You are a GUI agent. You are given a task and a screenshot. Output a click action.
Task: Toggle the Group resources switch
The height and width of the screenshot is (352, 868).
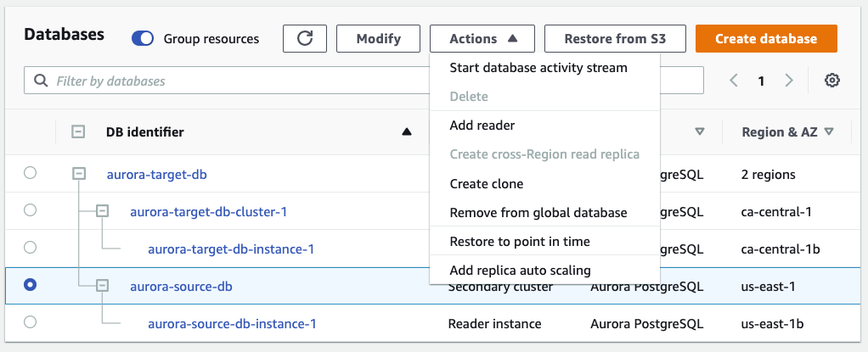143,39
